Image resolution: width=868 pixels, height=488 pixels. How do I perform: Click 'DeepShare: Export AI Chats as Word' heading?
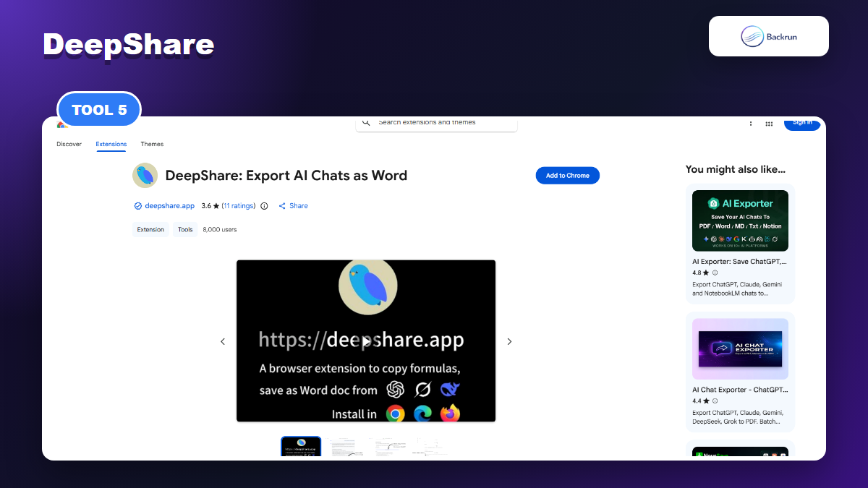pos(286,176)
